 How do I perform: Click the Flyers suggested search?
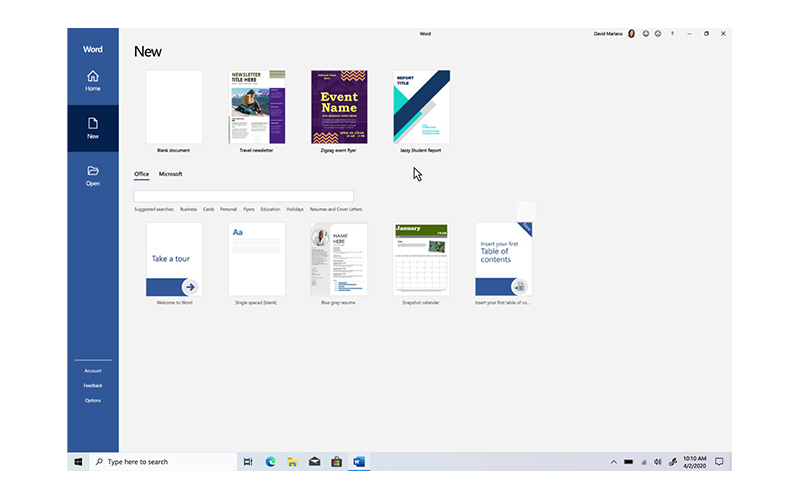click(248, 209)
